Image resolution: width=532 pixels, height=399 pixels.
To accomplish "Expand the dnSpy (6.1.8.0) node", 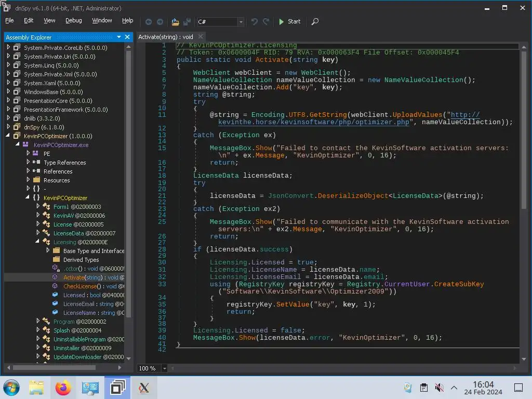I will (x=8, y=127).
